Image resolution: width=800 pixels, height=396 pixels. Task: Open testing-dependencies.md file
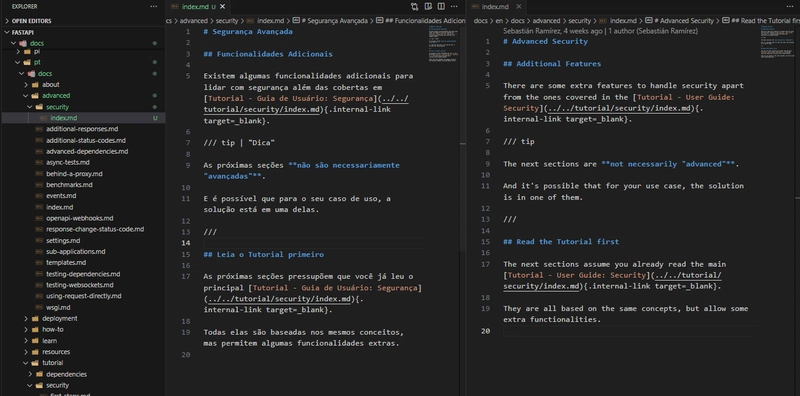83,274
